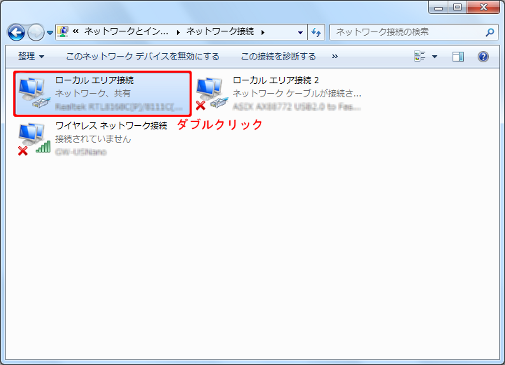The image size is (505, 365).
Task: Click the address bar location icon
Action: (63, 32)
